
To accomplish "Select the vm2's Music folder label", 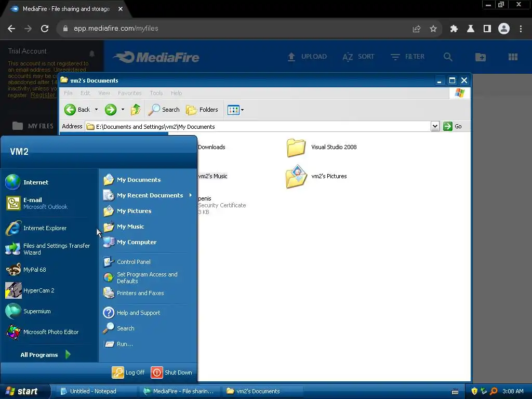I will [x=212, y=176].
